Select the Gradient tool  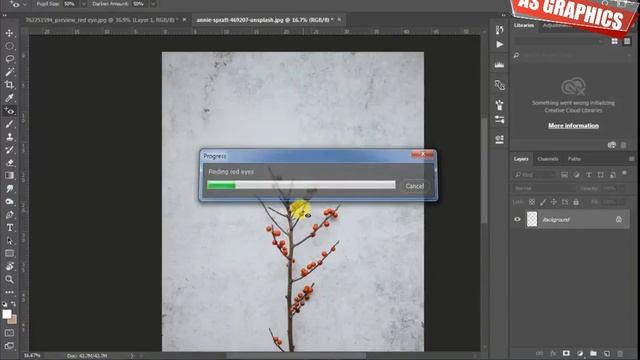point(9,176)
